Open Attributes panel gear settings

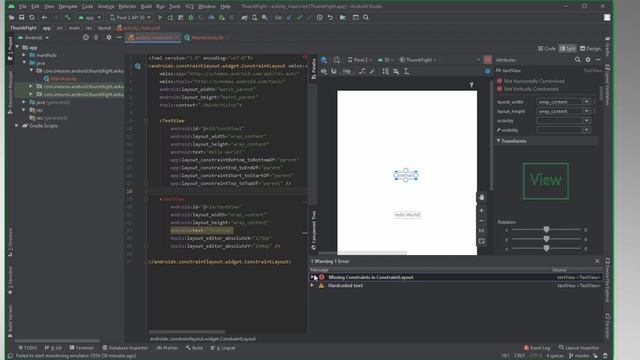588,60
